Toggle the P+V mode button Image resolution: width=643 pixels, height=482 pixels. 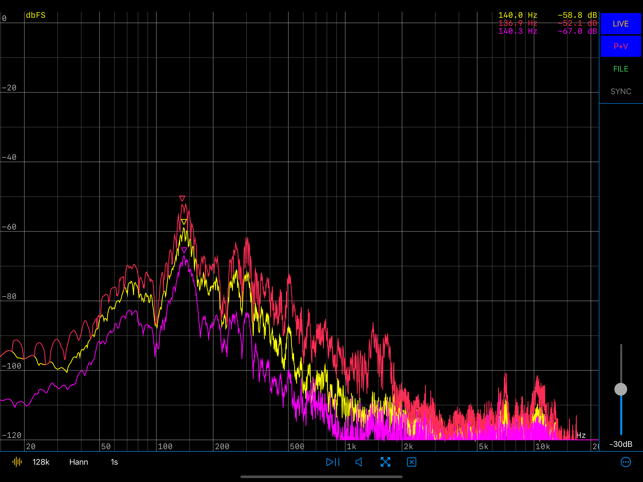click(620, 46)
